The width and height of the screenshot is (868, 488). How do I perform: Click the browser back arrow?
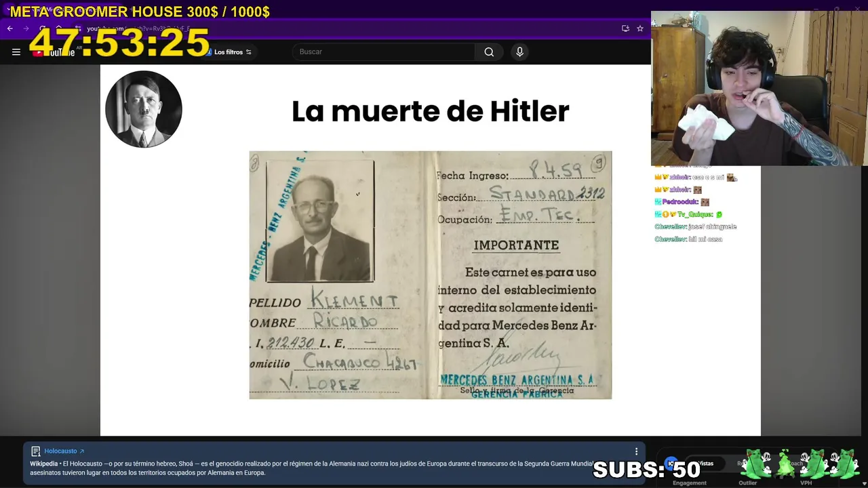(10, 28)
